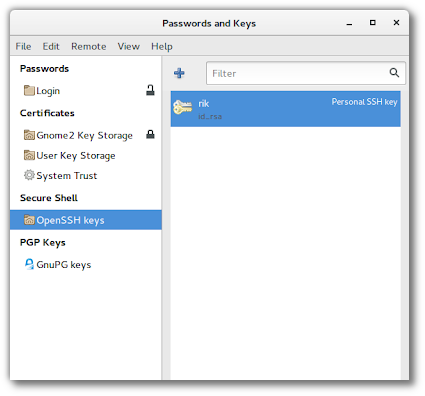Minimize the Passwords and Keys window

coord(349,24)
